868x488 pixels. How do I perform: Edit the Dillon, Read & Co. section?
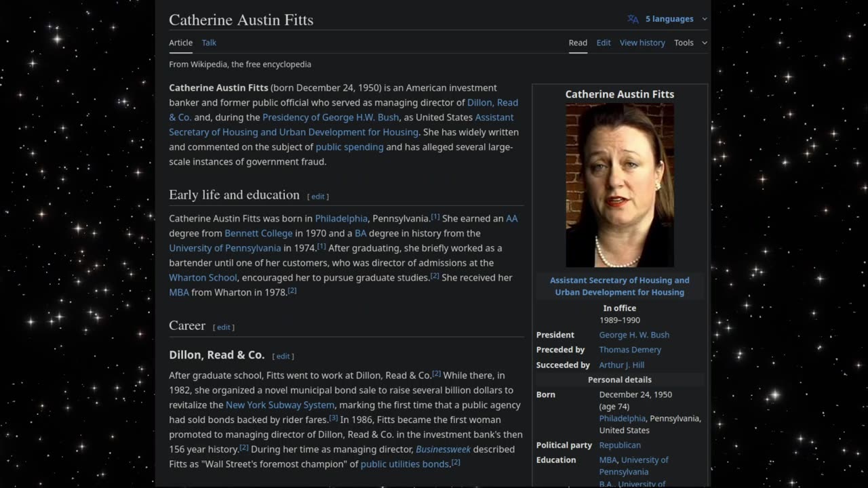click(x=283, y=357)
